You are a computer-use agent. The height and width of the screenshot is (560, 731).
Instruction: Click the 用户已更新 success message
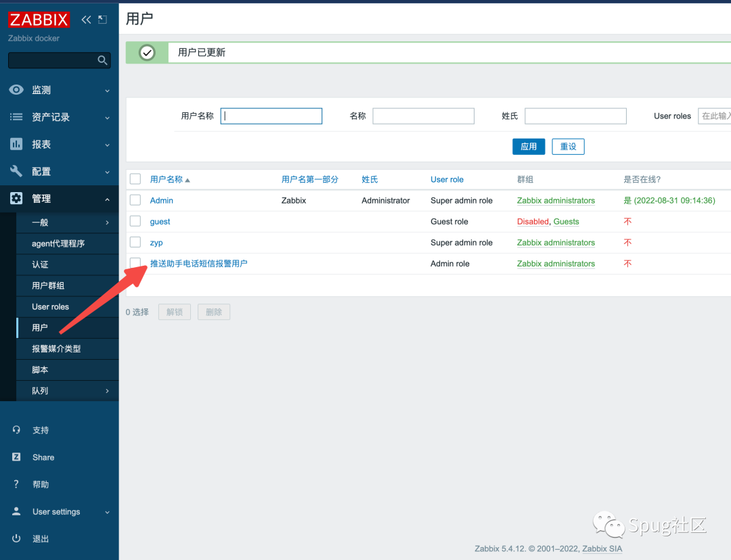click(202, 52)
